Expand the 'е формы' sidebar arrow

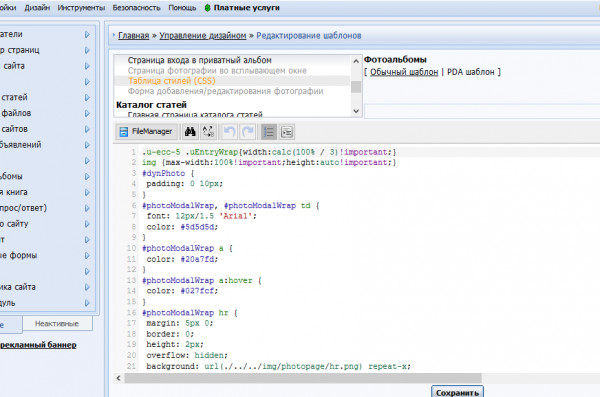coord(87,255)
